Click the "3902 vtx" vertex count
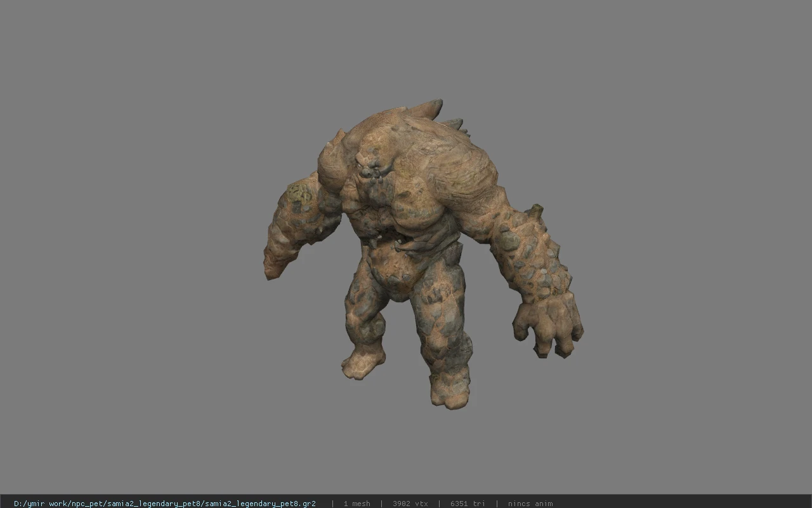Screen dimensions: 812x508 click(x=410, y=504)
